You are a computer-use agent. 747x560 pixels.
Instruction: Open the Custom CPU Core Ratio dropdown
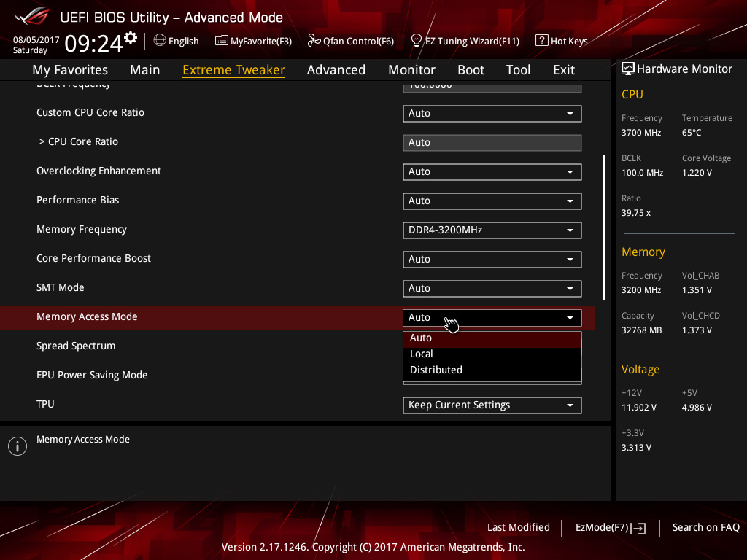click(492, 113)
